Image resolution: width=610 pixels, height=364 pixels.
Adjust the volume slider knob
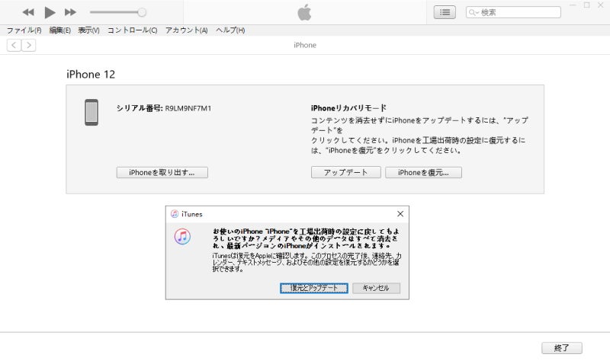(x=142, y=12)
